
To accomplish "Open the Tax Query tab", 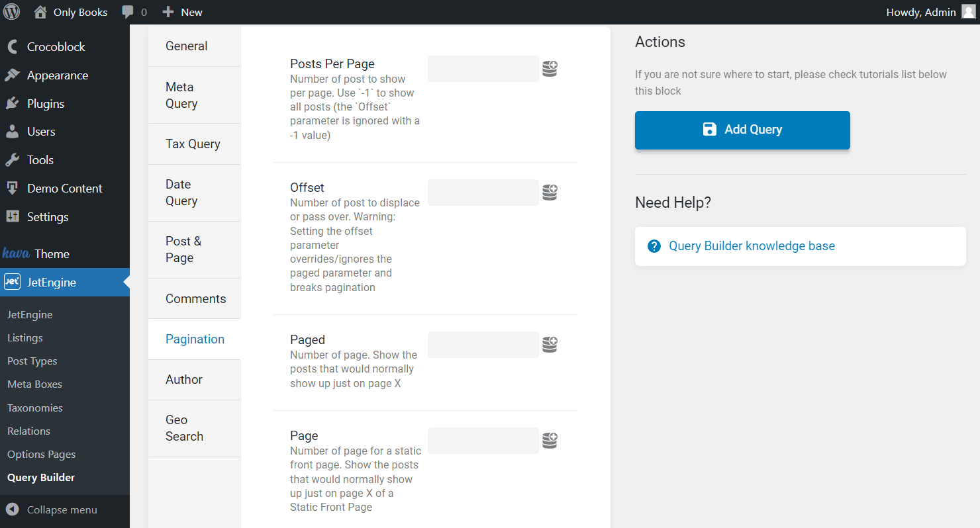I will pos(194,144).
